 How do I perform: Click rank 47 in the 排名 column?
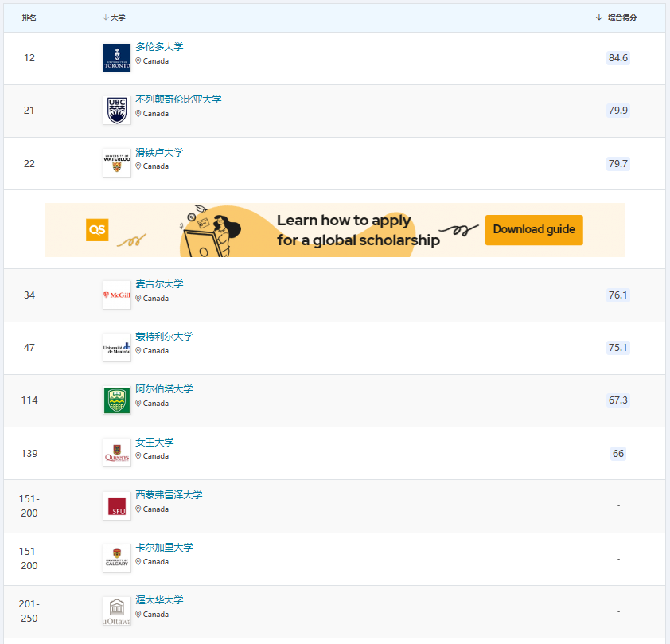29,347
